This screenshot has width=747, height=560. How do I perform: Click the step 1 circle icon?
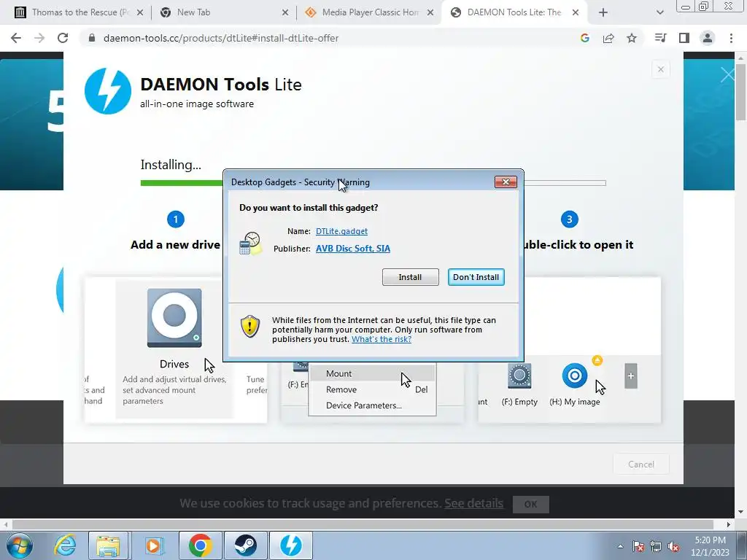pyautogui.click(x=175, y=219)
